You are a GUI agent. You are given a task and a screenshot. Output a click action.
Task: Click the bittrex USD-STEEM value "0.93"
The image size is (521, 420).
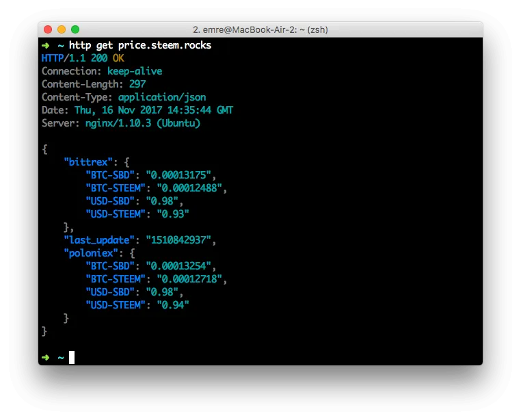173,214
